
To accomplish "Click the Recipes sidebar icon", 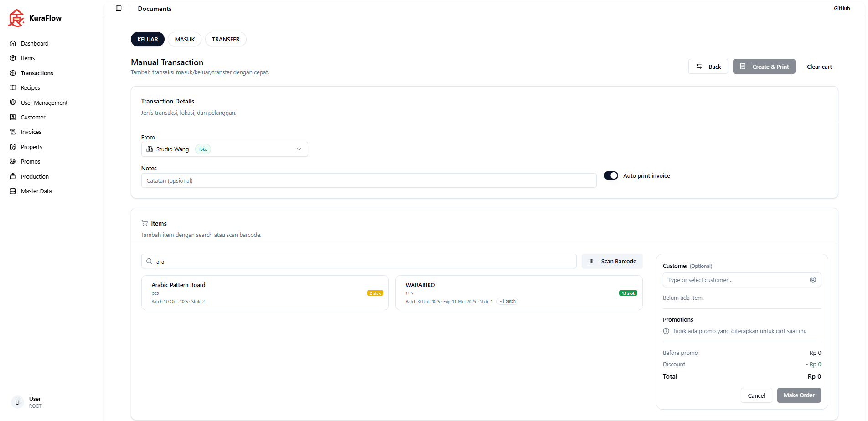I will pos(13,87).
